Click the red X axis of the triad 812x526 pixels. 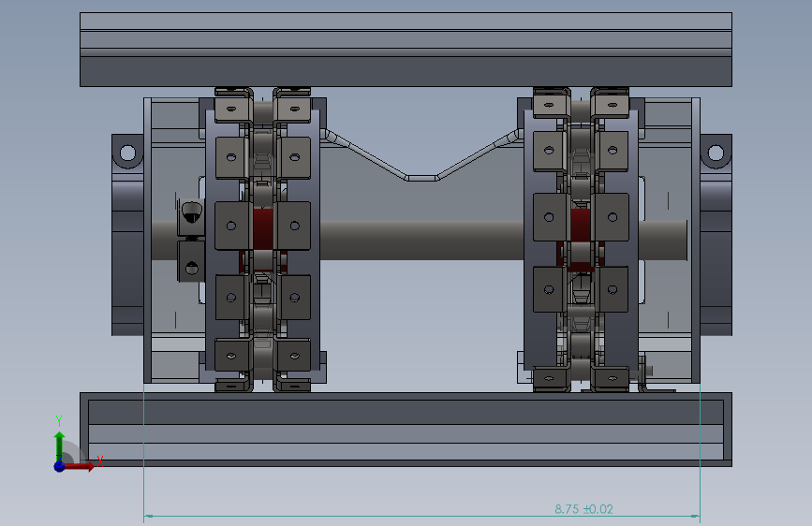tap(79, 466)
